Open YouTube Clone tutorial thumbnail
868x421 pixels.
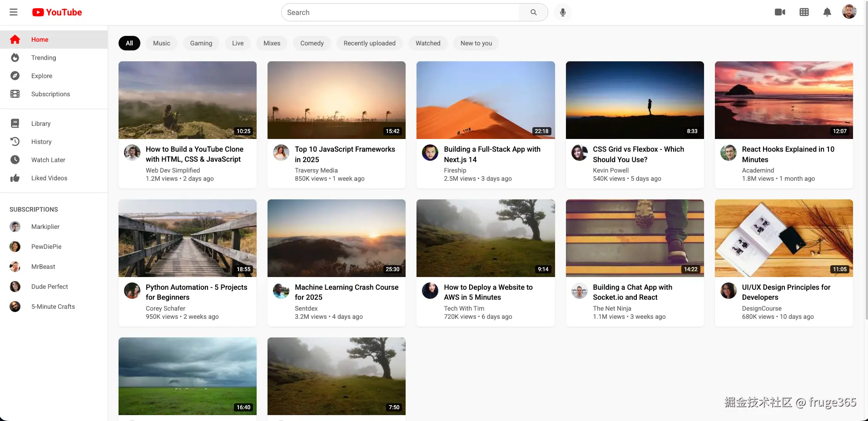[x=188, y=100]
